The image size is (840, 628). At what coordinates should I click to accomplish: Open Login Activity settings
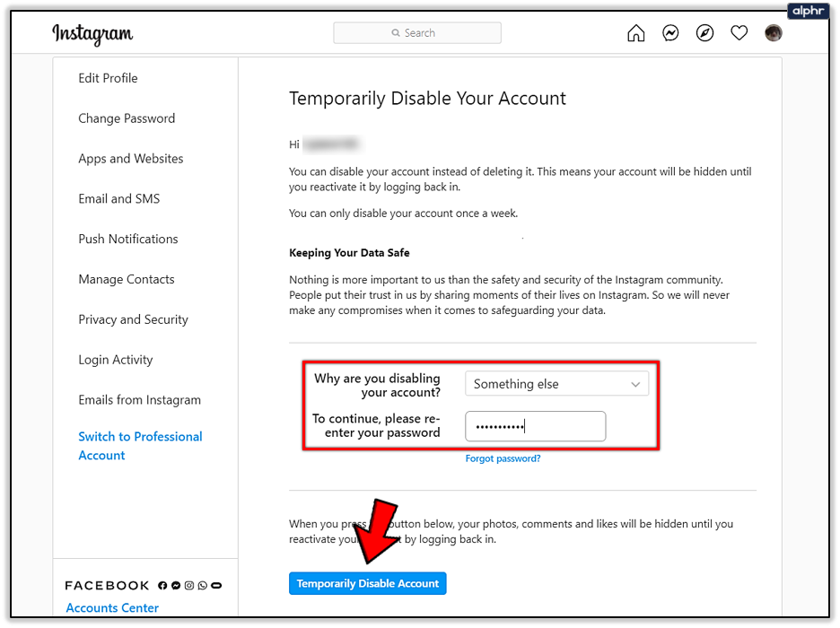pos(116,360)
